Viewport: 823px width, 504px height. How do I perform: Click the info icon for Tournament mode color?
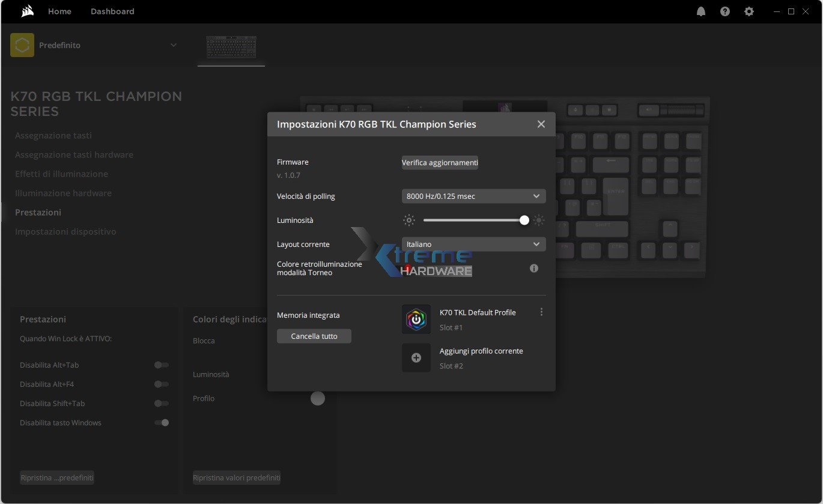[x=534, y=269]
